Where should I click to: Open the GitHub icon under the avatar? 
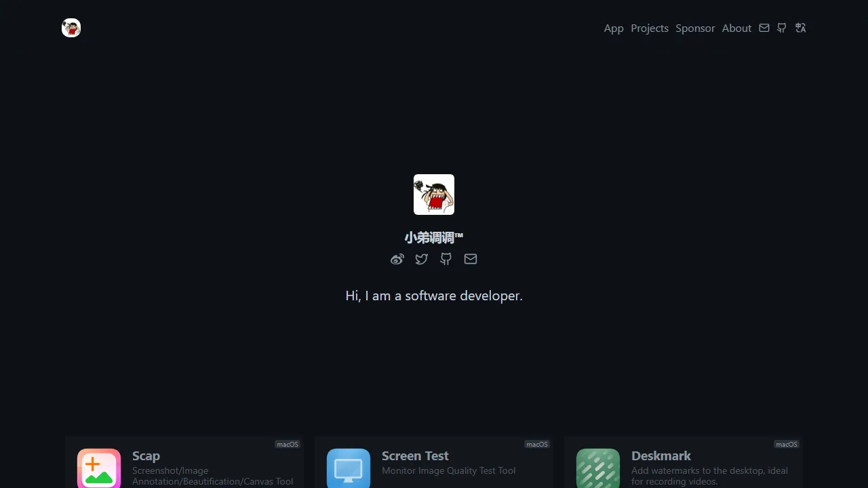[x=446, y=259]
